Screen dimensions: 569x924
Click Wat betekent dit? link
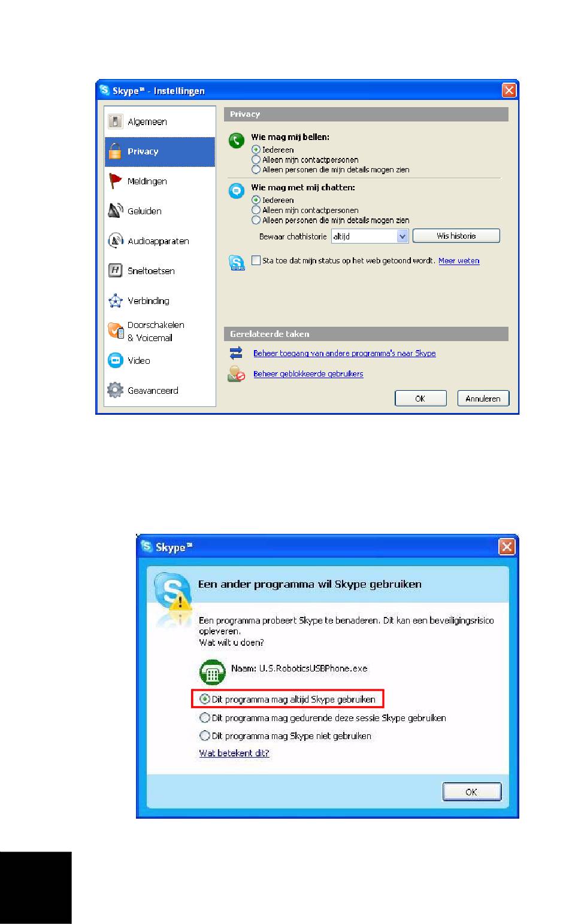tap(234, 753)
